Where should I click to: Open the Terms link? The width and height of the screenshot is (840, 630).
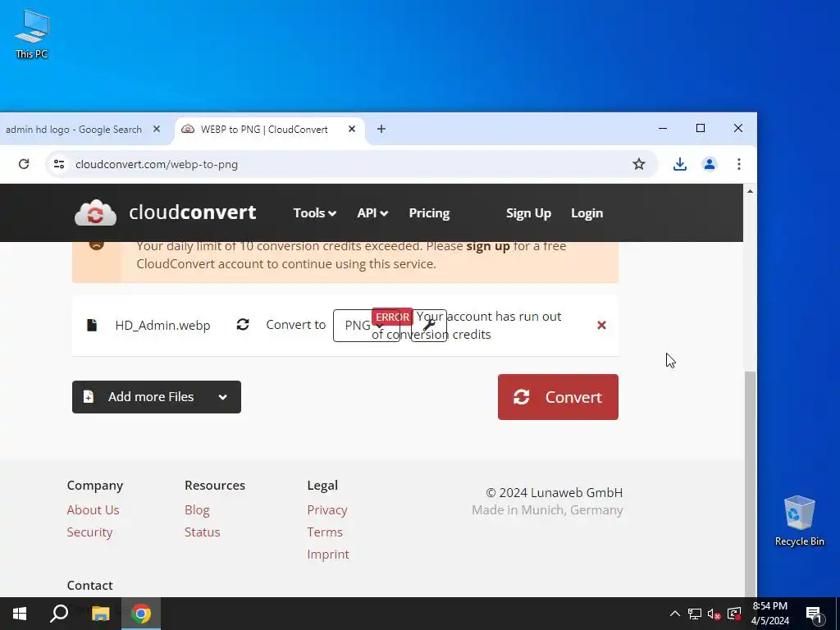click(325, 532)
